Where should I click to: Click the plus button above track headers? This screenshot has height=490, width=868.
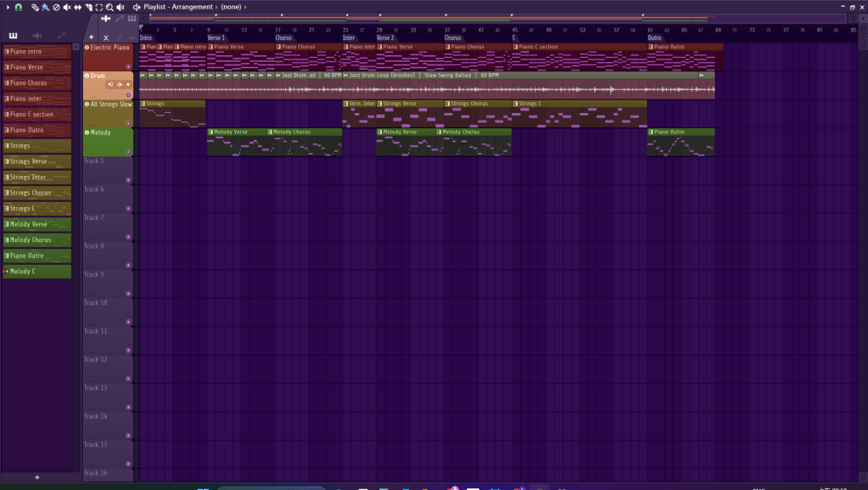tap(92, 37)
